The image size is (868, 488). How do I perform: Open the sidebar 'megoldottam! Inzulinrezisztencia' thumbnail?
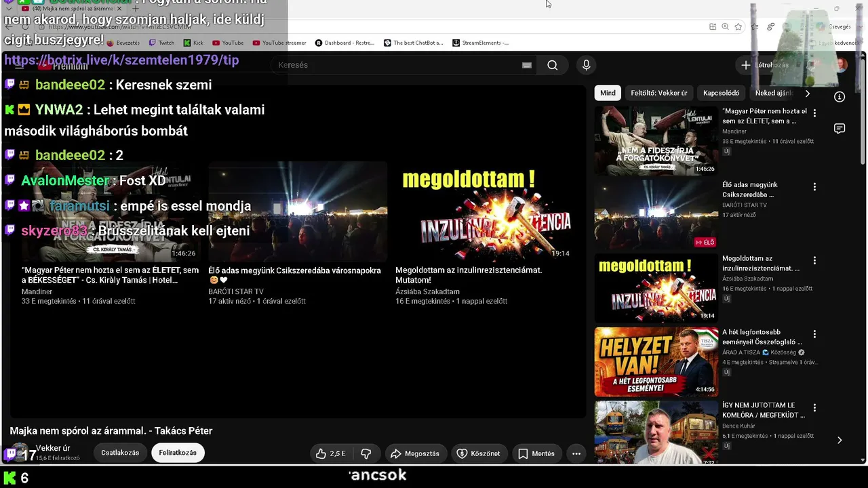coord(656,288)
